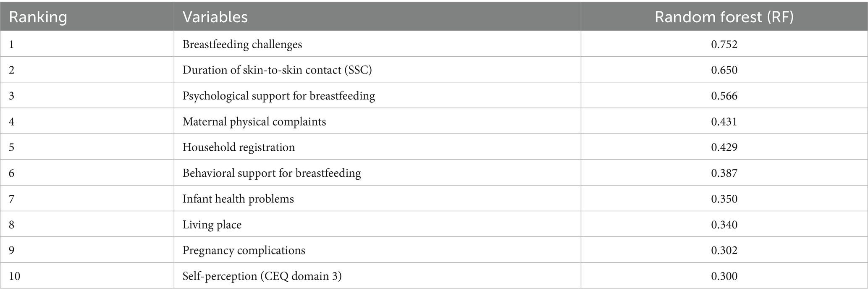Click the Variables column header
This screenshot has width=868, height=296.
tap(215, 17)
